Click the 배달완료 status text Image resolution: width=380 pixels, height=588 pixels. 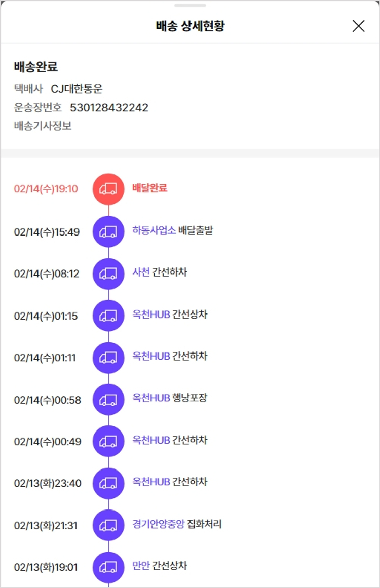149,188
